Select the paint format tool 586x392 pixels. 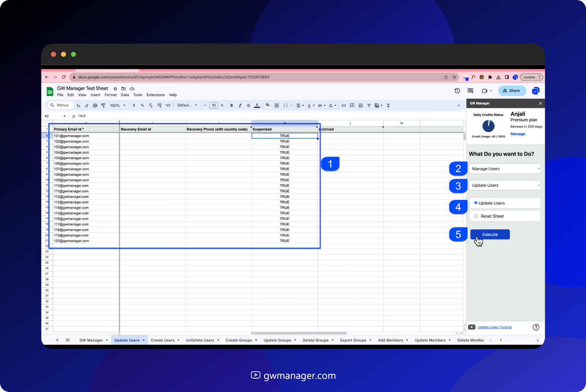point(103,106)
